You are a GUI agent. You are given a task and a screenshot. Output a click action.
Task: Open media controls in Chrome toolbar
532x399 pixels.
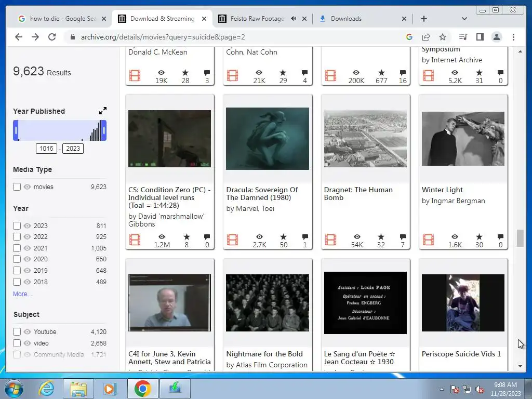point(463,37)
